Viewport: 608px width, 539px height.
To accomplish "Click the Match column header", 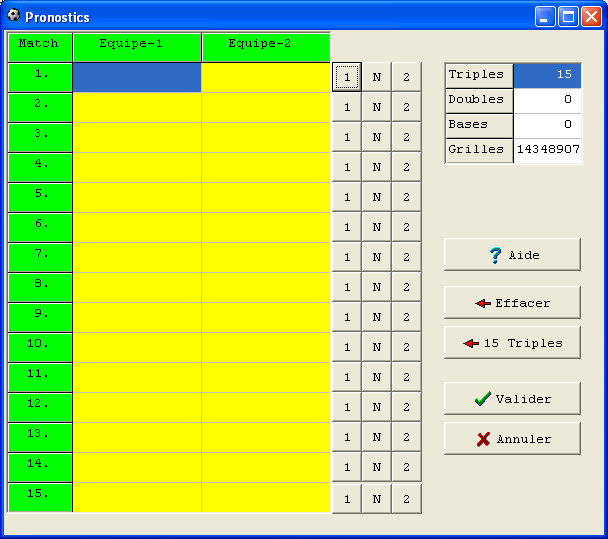I will coord(40,47).
